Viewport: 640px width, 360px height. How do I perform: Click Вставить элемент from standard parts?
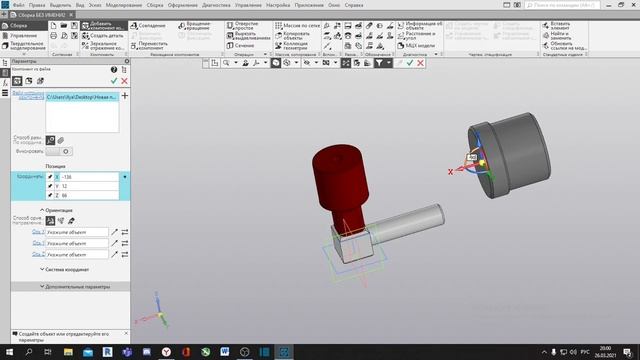556,26
